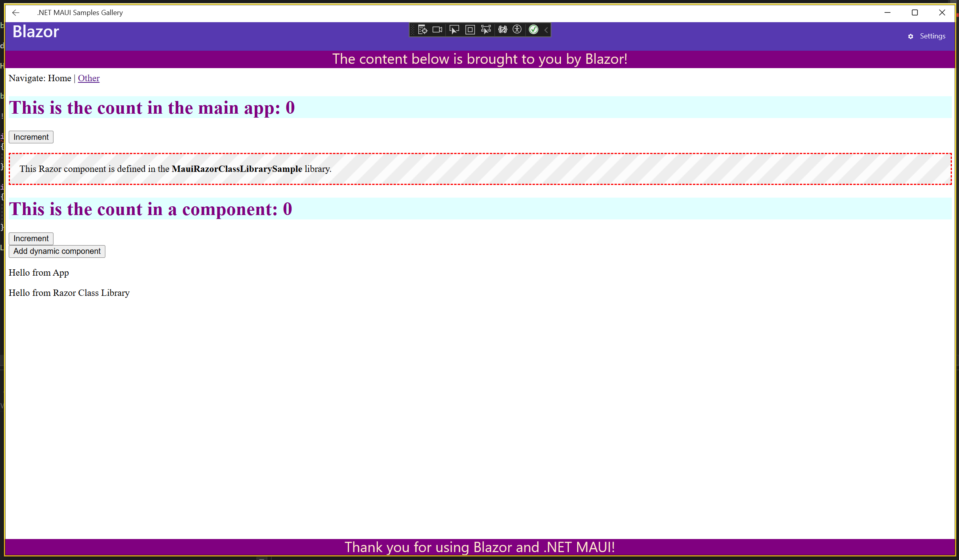
Task: Follow the Other navigation link
Action: pyautogui.click(x=88, y=78)
